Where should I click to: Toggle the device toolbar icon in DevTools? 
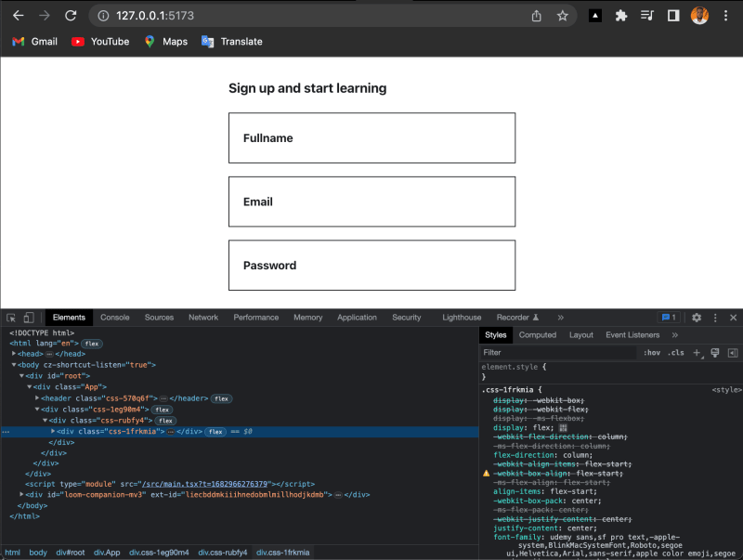pyautogui.click(x=29, y=318)
